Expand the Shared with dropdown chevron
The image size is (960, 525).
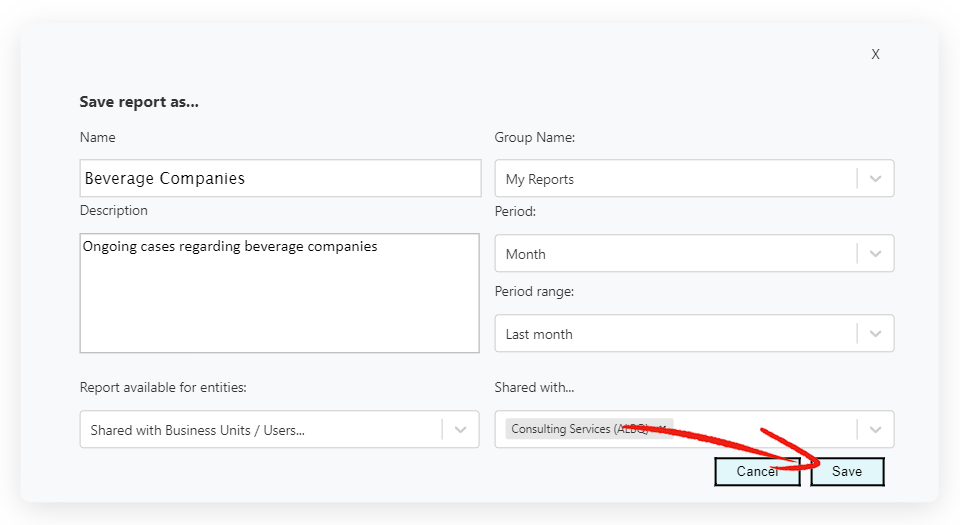click(x=875, y=430)
